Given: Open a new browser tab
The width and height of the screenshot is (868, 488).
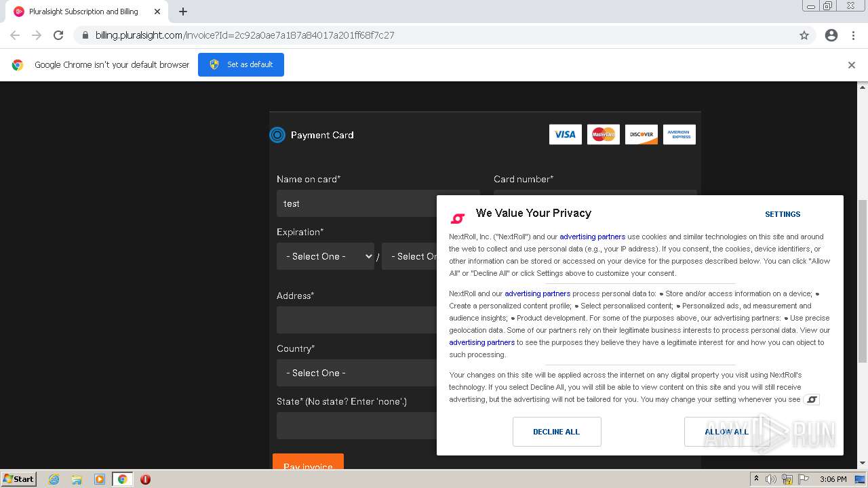Looking at the screenshot, I should coord(183,12).
